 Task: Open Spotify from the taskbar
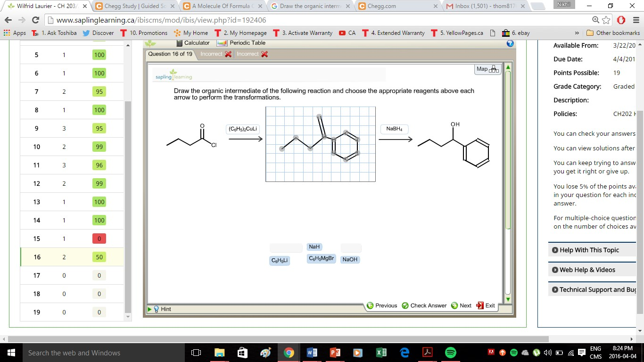click(x=451, y=352)
